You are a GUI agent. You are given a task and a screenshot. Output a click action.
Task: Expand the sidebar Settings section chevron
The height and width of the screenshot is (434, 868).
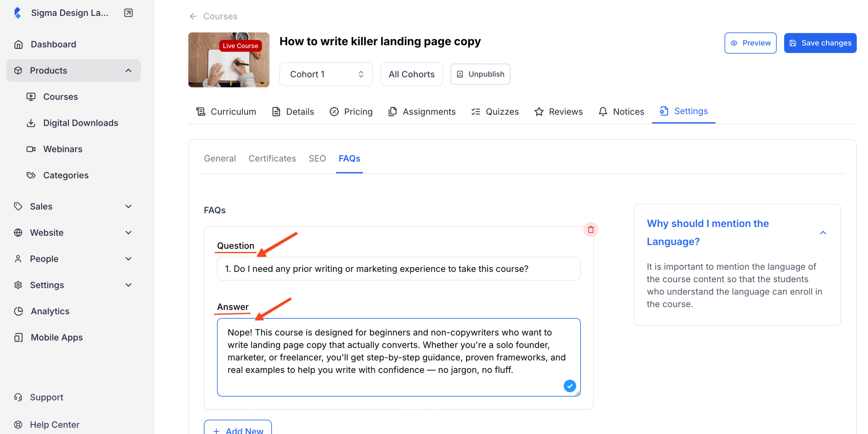128,285
